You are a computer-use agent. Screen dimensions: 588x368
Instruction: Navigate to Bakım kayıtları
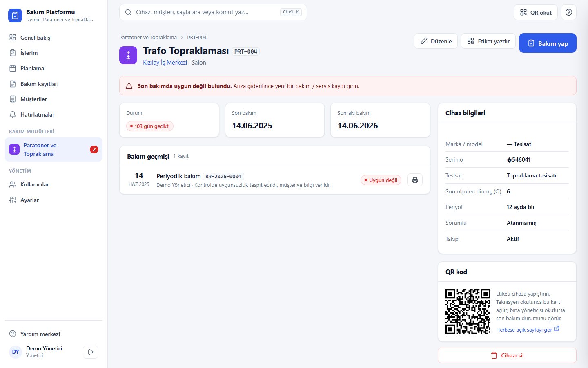pyautogui.click(x=53, y=84)
